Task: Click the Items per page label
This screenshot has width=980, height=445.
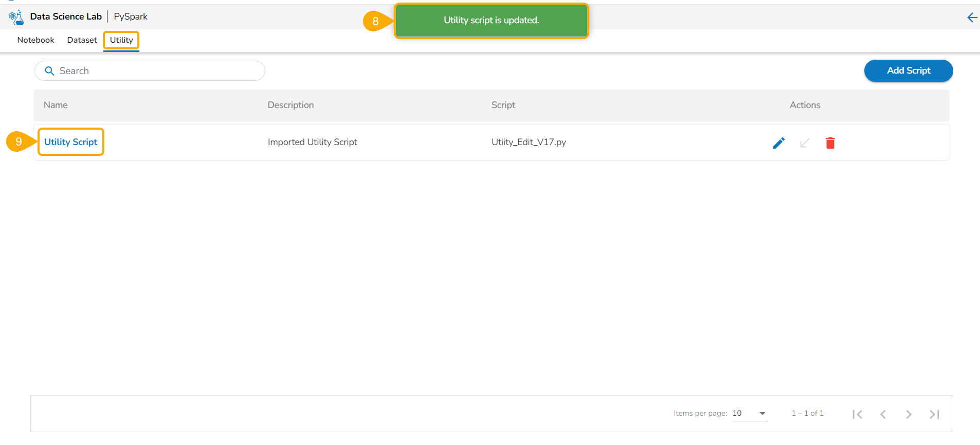Action: 700,413
